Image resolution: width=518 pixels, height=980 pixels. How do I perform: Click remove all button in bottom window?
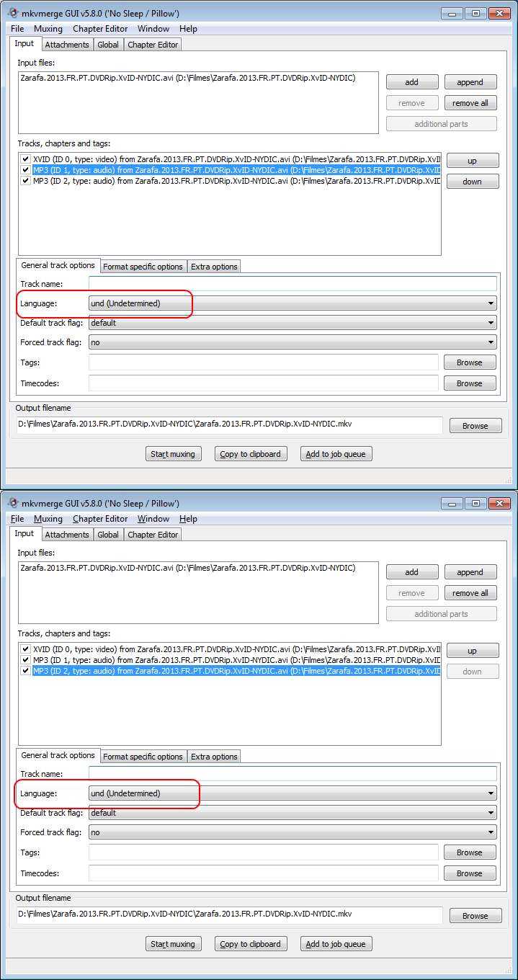tap(470, 593)
